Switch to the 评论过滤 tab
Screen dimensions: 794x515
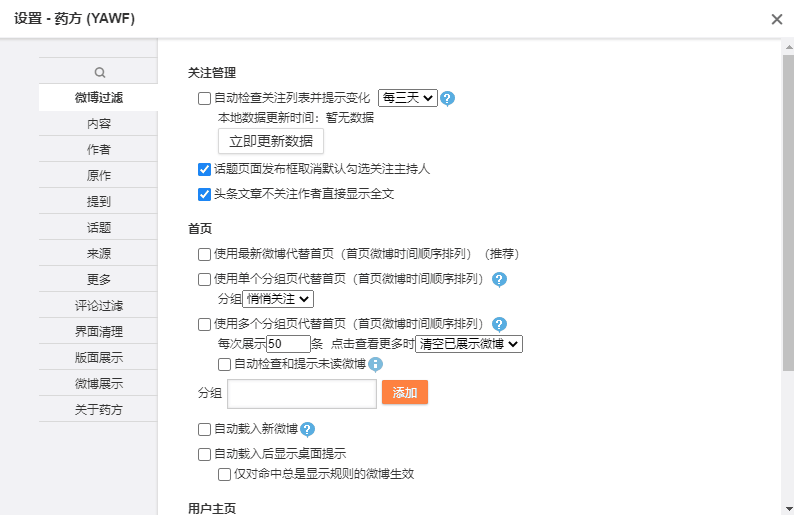[99, 306]
